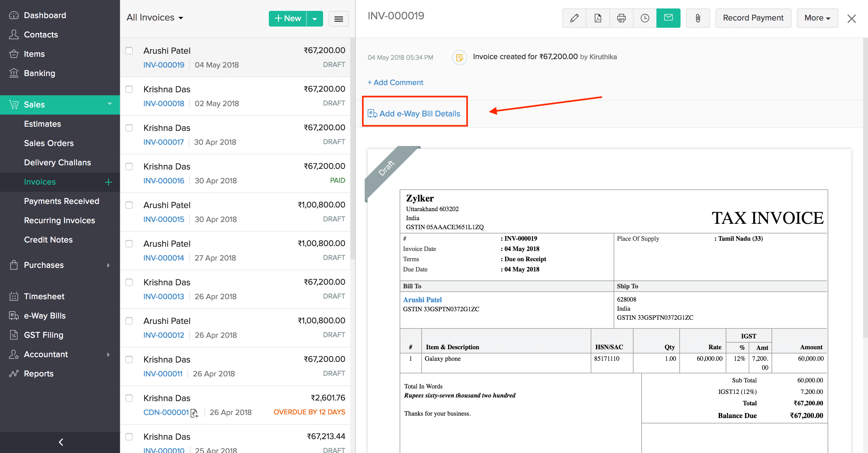Open the hamburger list menu icon

[339, 19]
